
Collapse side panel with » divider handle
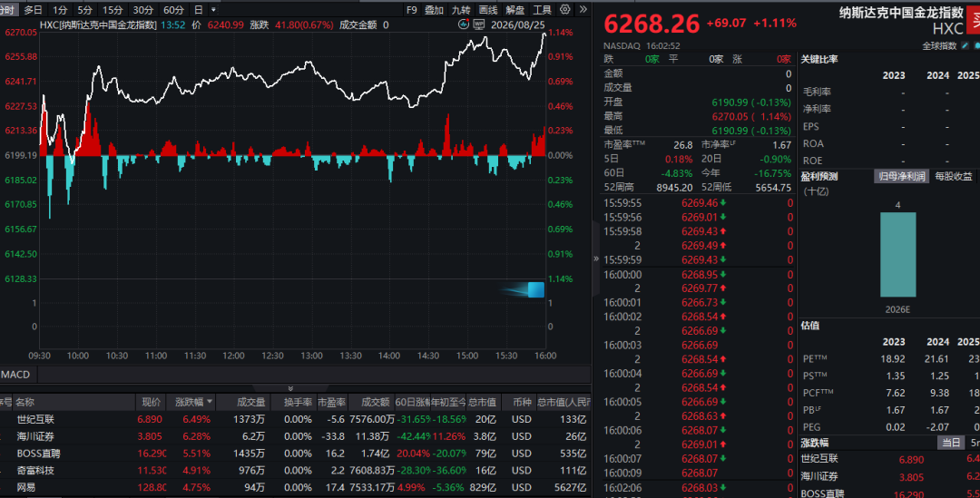(595, 258)
